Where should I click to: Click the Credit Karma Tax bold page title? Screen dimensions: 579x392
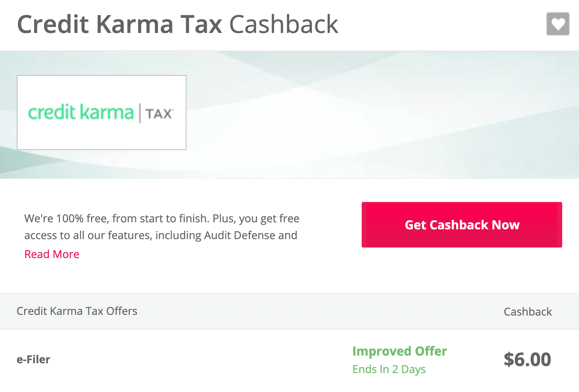pos(120,24)
